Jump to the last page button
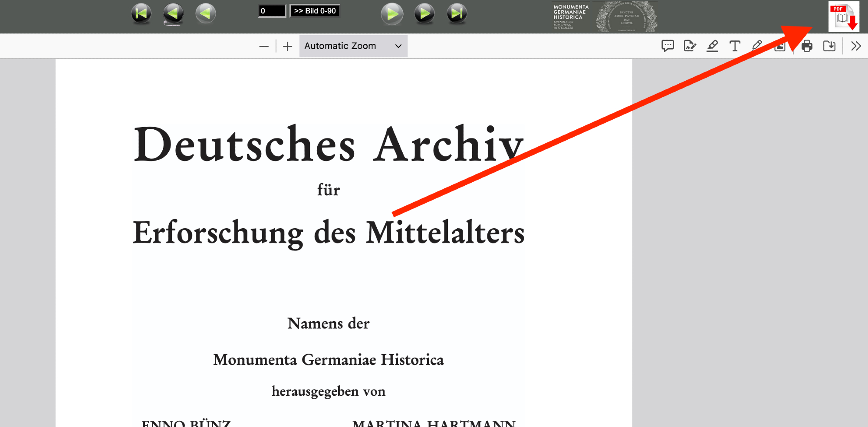 click(x=457, y=13)
